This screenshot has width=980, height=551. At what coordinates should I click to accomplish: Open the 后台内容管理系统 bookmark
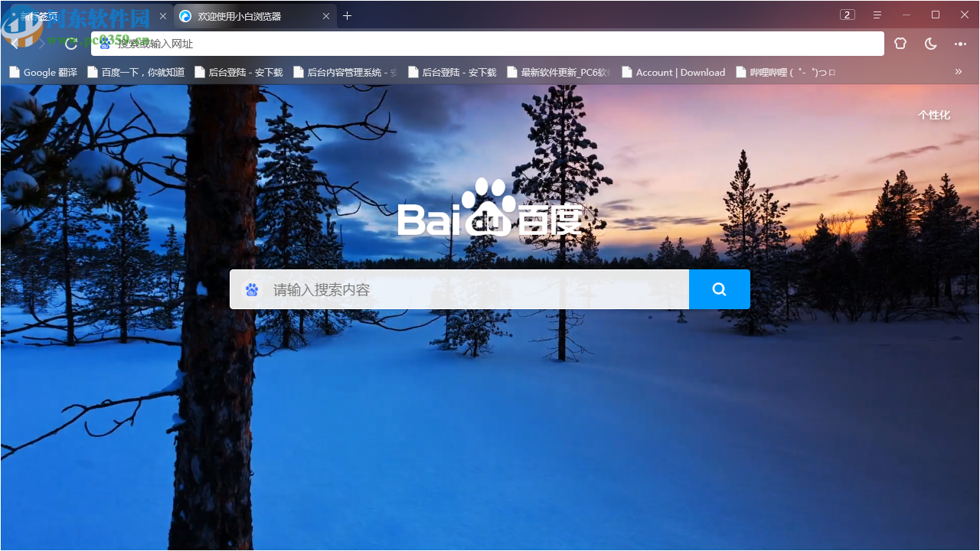(x=345, y=73)
